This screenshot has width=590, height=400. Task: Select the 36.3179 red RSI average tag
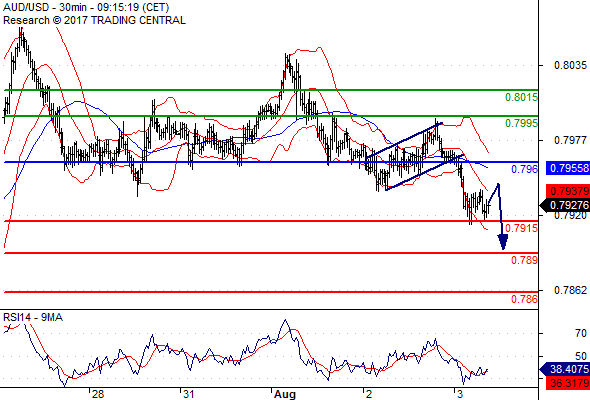[x=568, y=383]
